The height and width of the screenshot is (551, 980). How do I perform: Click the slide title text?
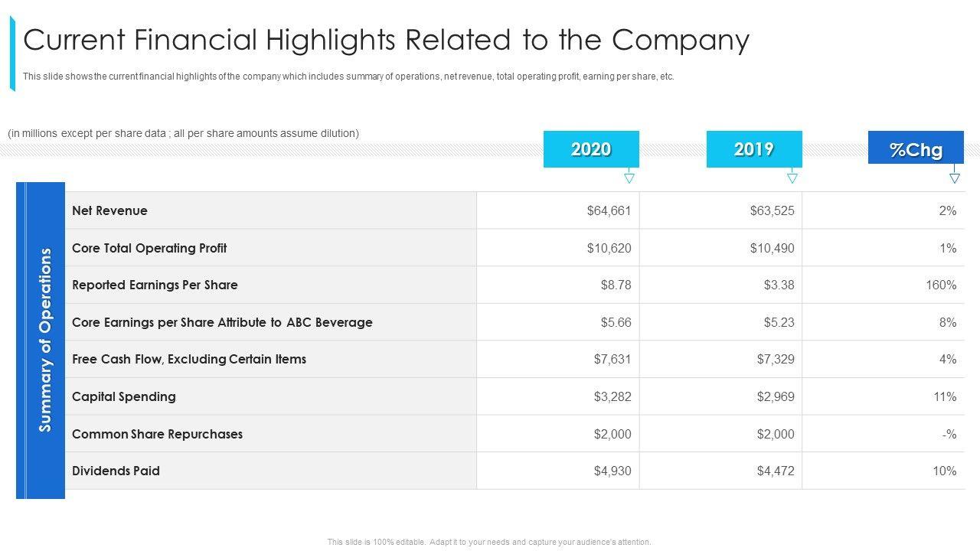tap(387, 40)
